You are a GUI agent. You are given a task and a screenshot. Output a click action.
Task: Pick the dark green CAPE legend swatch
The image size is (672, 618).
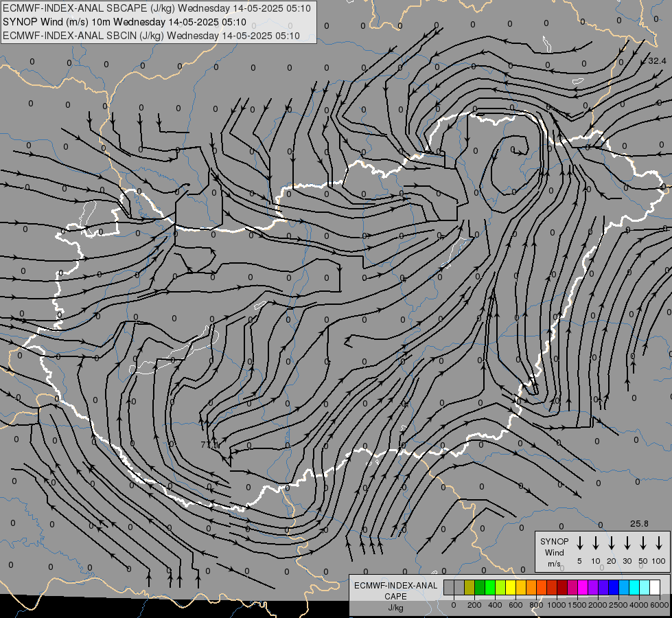point(480,587)
